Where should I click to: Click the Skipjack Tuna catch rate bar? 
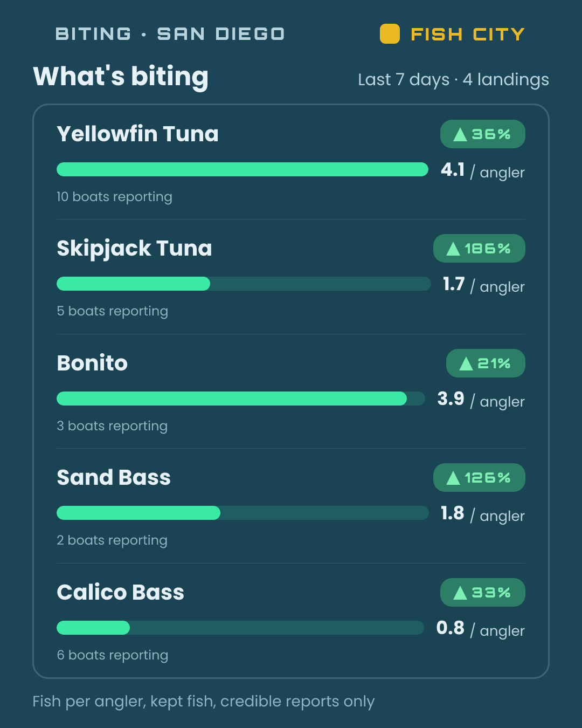244,284
